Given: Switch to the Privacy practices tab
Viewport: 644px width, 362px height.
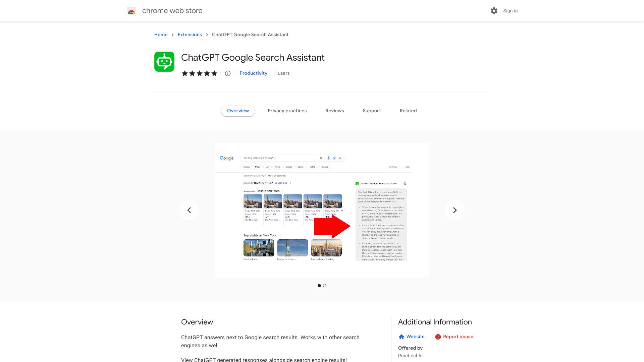Looking at the screenshot, I should pyautogui.click(x=287, y=111).
